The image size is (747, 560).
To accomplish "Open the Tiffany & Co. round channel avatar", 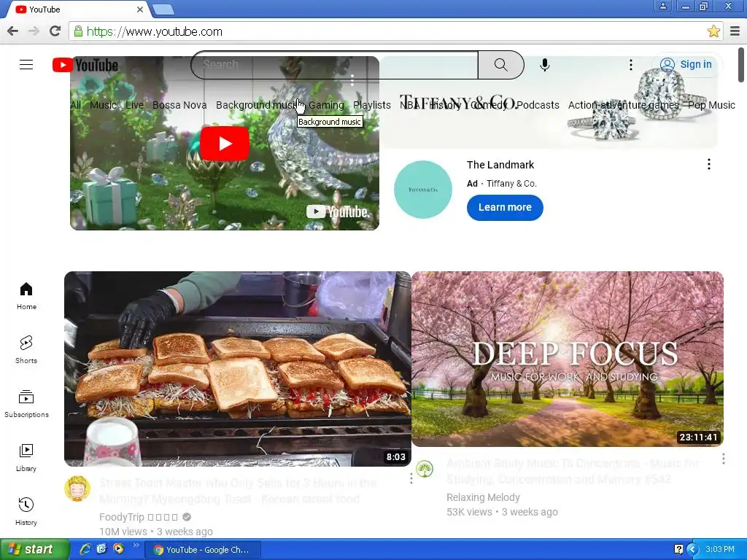I will coord(423,190).
